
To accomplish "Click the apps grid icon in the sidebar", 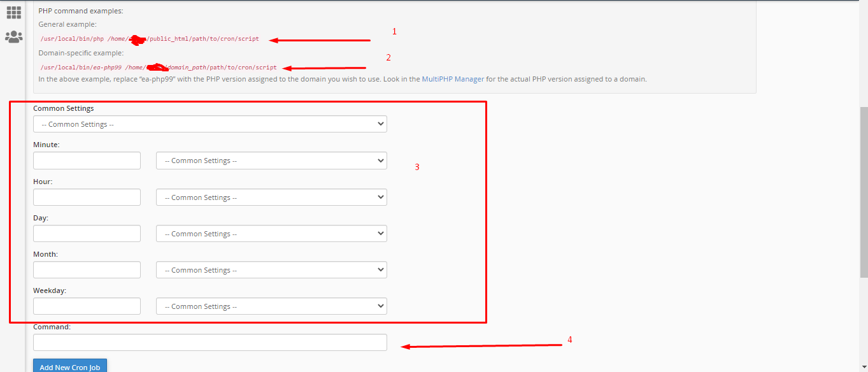I will [x=13, y=11].
